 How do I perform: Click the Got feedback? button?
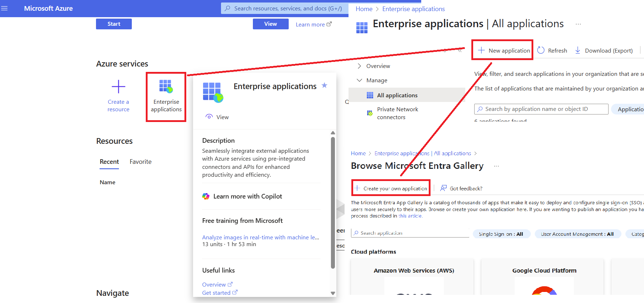[x=461, y=188]
